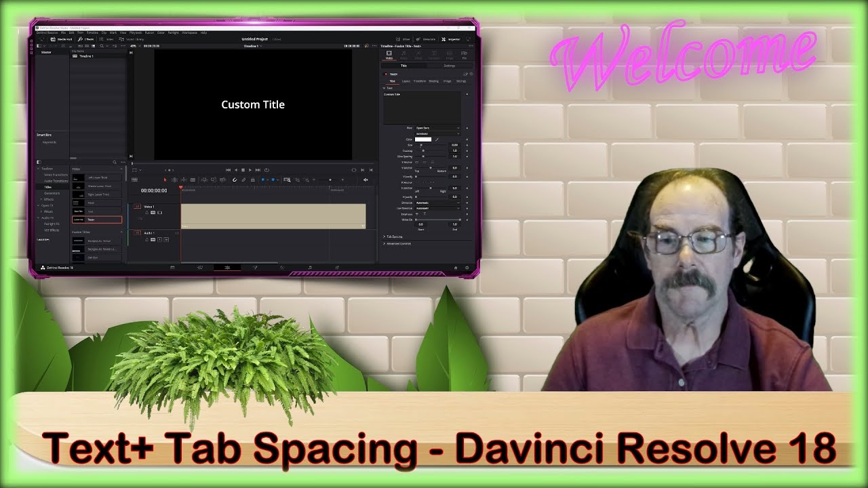This screenshot has width=868, height=488.
Task: Switch to Inspector Layout tab
Action: click(x=406, y=81)
